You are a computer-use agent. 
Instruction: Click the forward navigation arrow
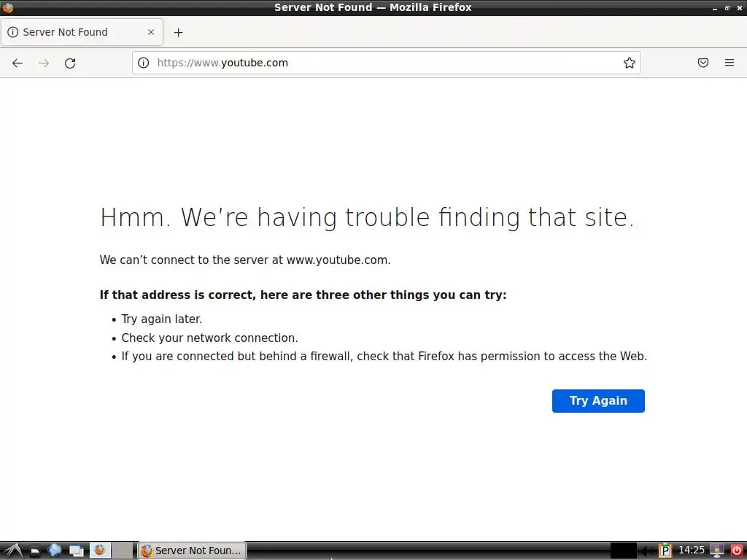click(44, 63)
